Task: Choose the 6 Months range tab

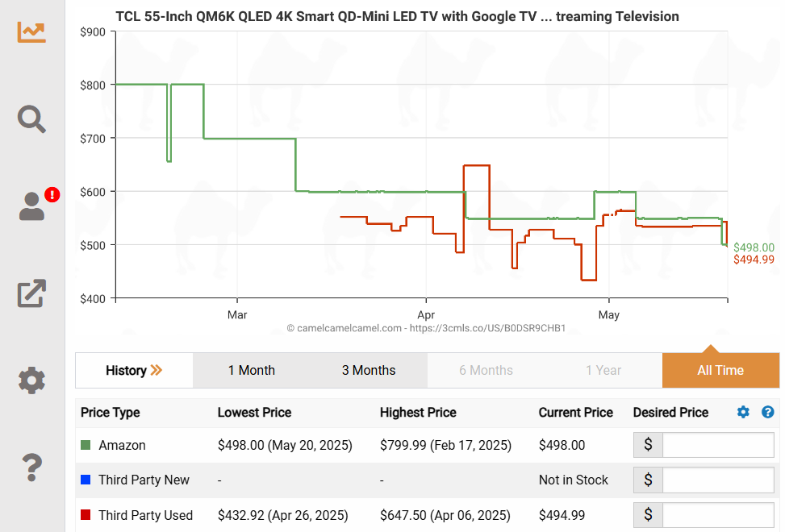Action: pyautogui.click(x=486, y=371)
